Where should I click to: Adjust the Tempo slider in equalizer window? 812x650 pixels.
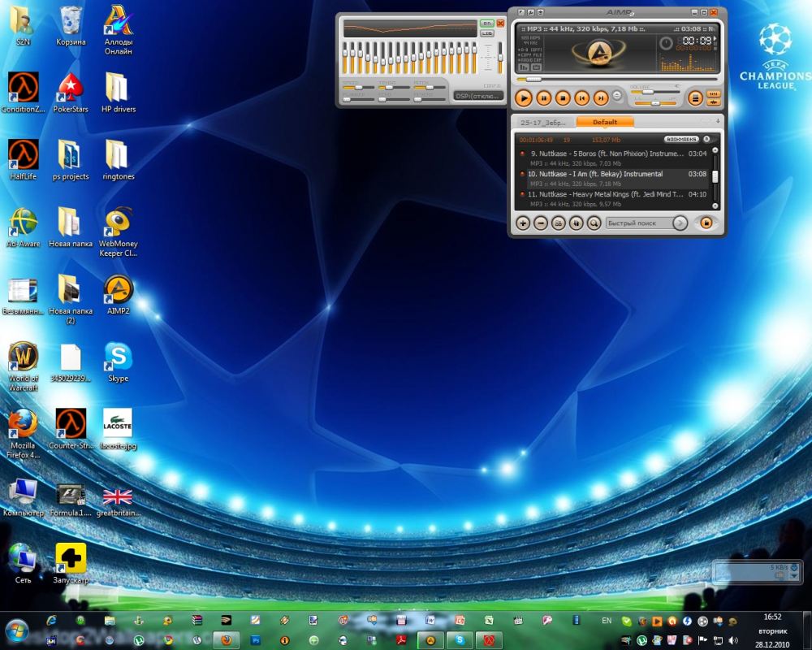[x=394, y=88]
